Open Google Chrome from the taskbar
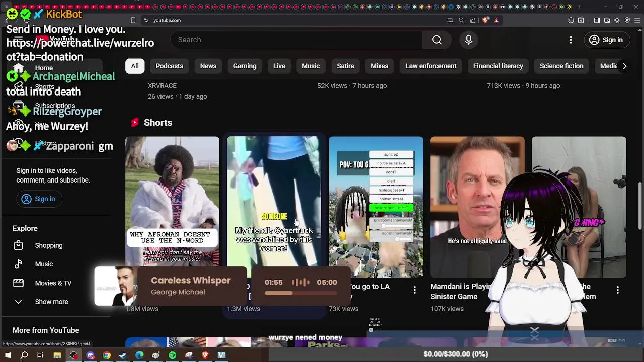Image resolution: width=644 pixels, height=362 pixels. pos(107,355)
